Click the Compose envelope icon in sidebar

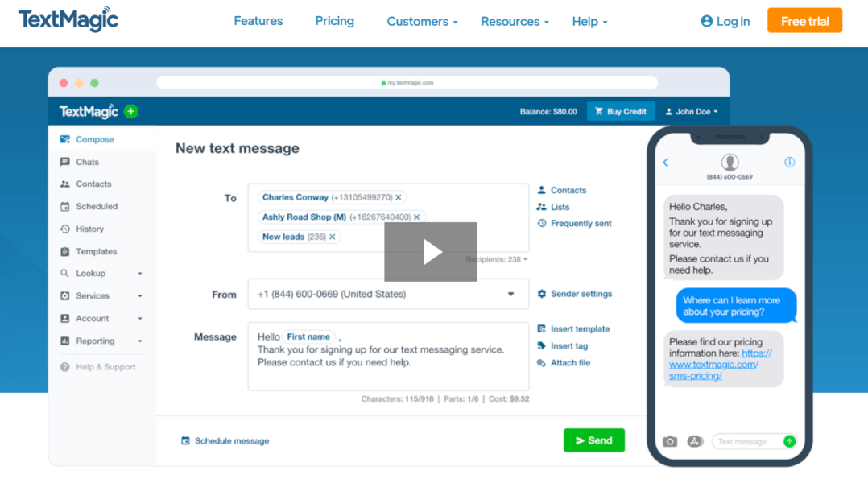click(65, 139)
